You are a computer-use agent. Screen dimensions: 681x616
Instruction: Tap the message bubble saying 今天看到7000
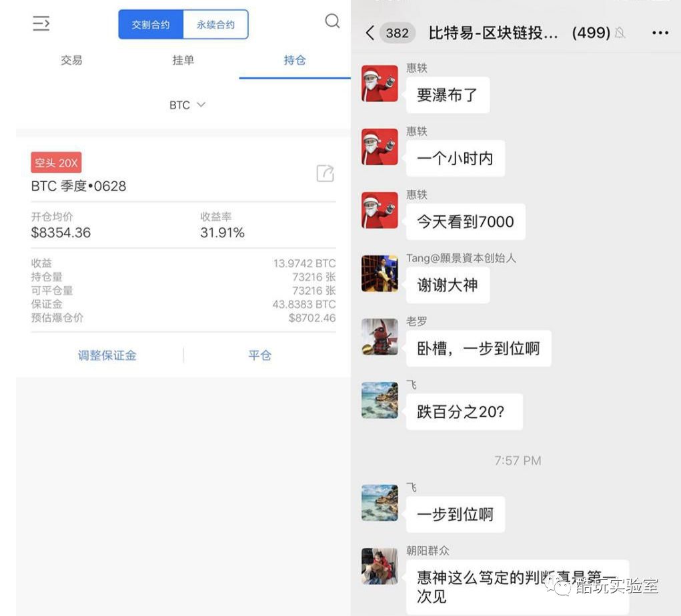pyautogui.click(x=465, y=221)
